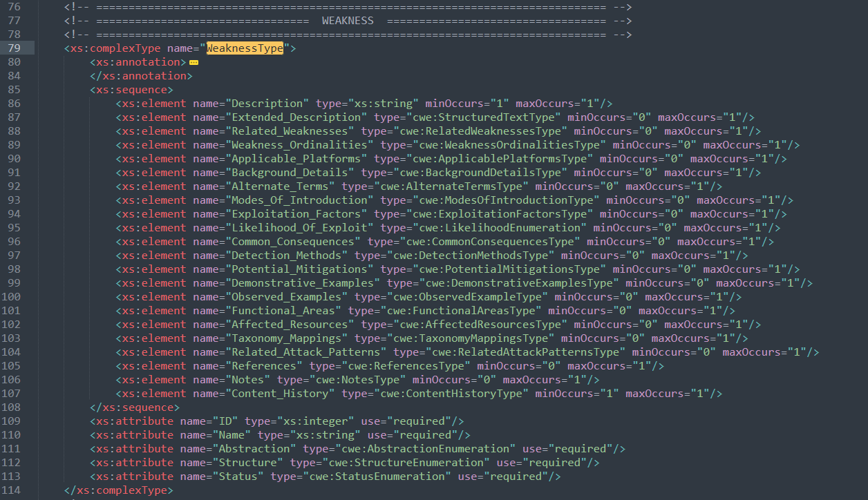This screenshot has height=500, width=868.
Task: Click name "Description" on line 86
Action: (x=270, y=104)
